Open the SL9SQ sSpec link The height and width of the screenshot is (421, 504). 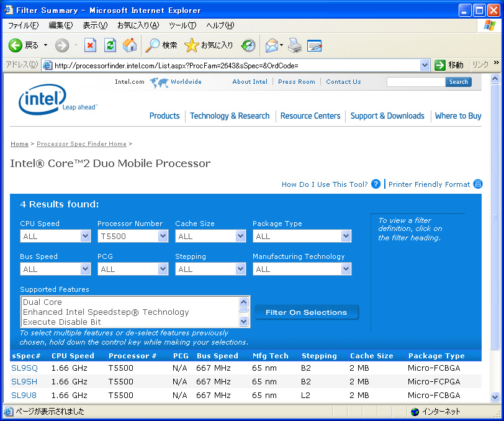(x=24, y=368)
